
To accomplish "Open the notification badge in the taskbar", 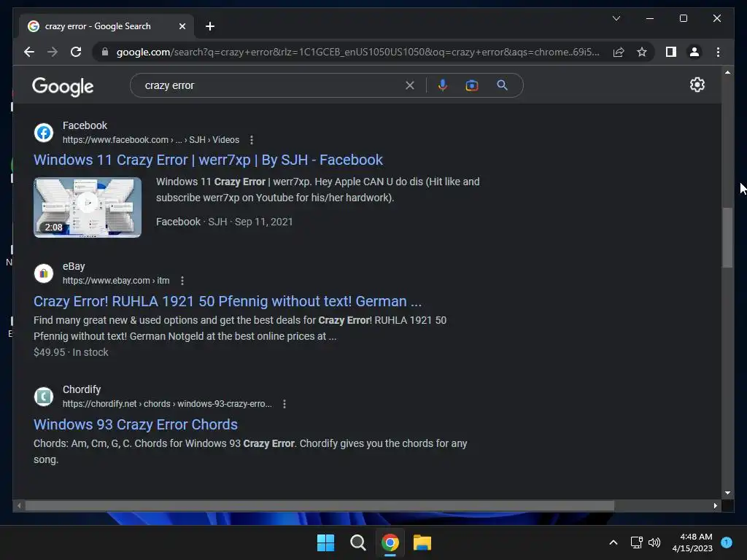I will tap(727, 542).
